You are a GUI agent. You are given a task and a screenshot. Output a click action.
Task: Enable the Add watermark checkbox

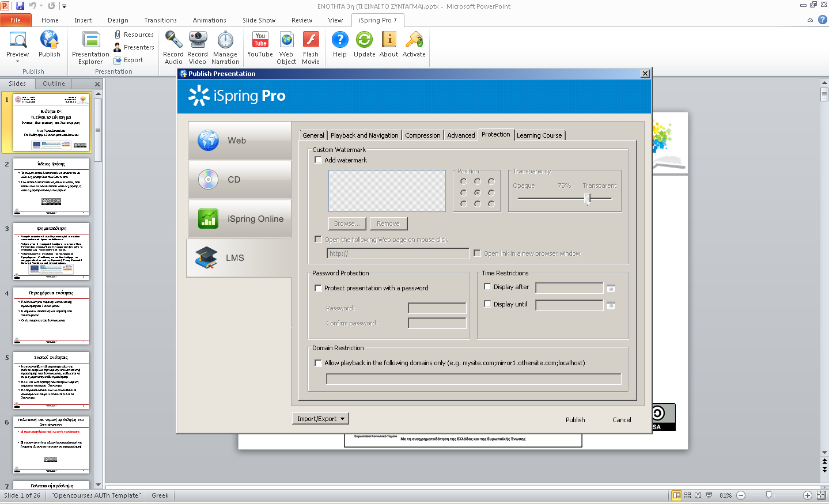pyautogui.click(x=318, y=160)
